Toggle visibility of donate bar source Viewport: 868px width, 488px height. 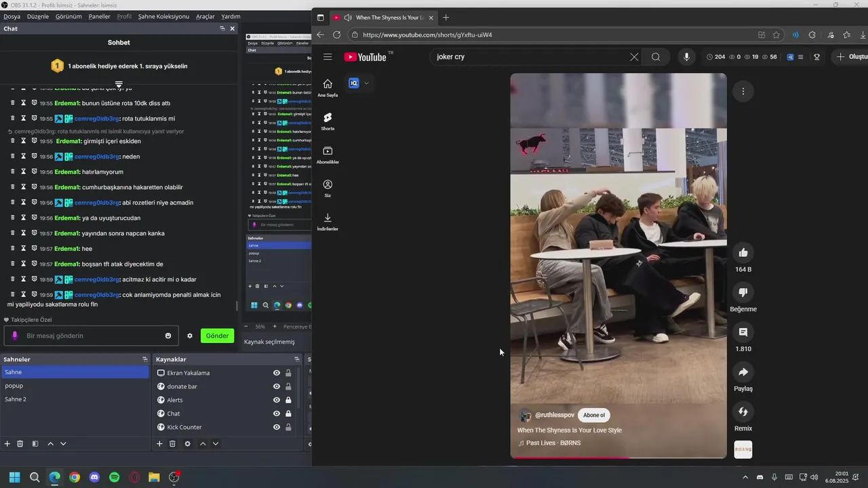coord(277,386)
